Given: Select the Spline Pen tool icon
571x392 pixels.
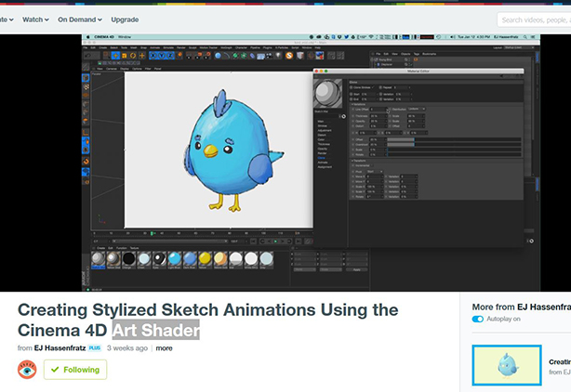Looking at the screenshot, I should tap(226, 56).
